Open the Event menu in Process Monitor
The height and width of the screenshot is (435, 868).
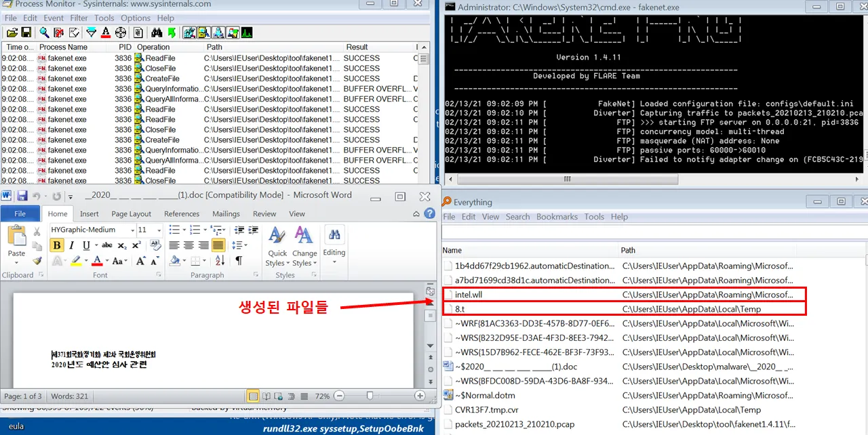tap(54, 18)
